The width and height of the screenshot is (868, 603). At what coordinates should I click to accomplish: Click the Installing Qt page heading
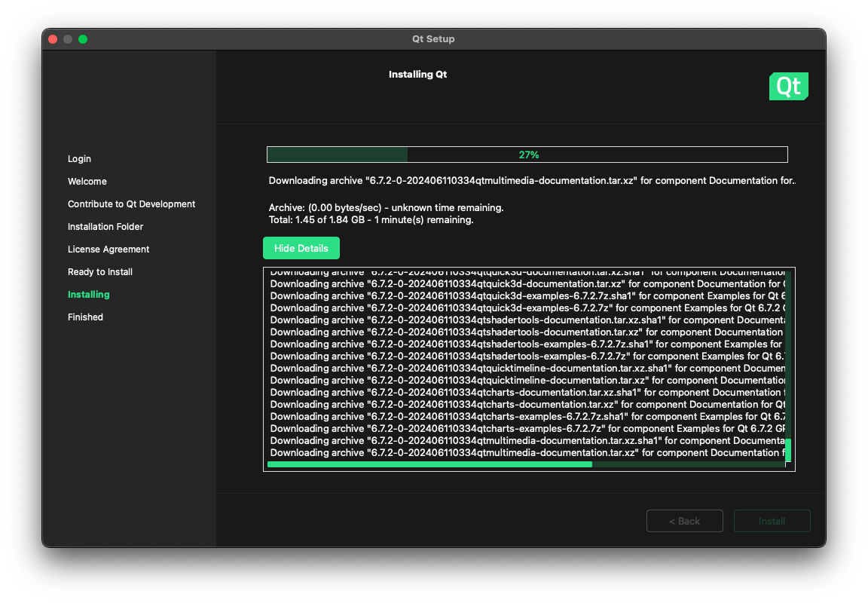pos(417,75)
